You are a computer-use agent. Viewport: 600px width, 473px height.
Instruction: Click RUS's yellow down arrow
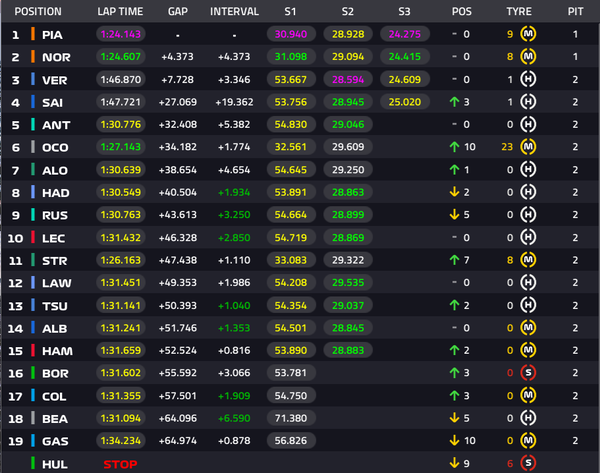(454, 214)
